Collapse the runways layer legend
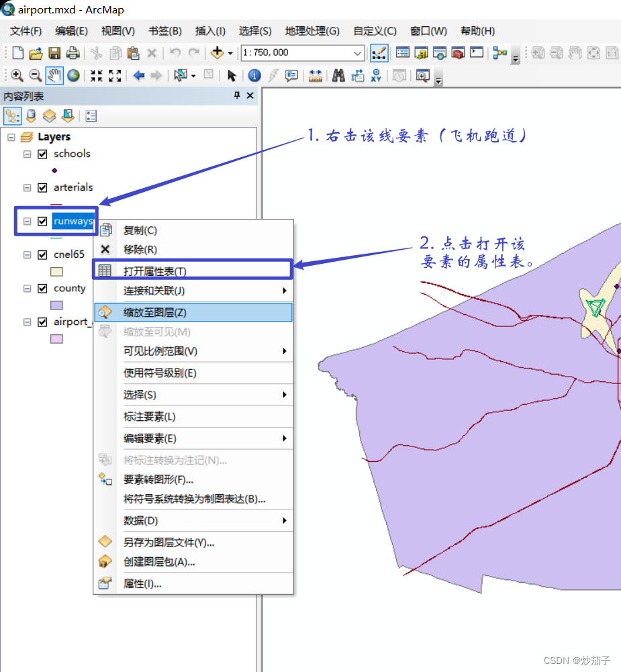621x672 pixels. pyautogui.click(x=27, y=221)
